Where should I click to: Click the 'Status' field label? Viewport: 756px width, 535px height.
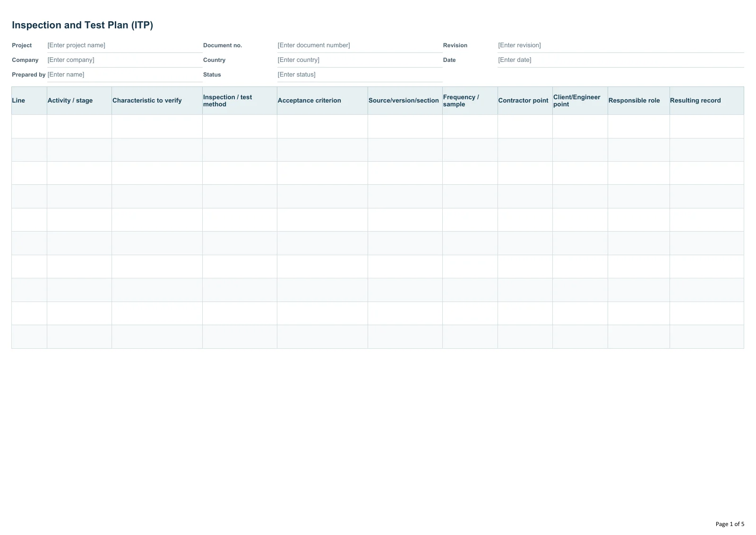212,75
